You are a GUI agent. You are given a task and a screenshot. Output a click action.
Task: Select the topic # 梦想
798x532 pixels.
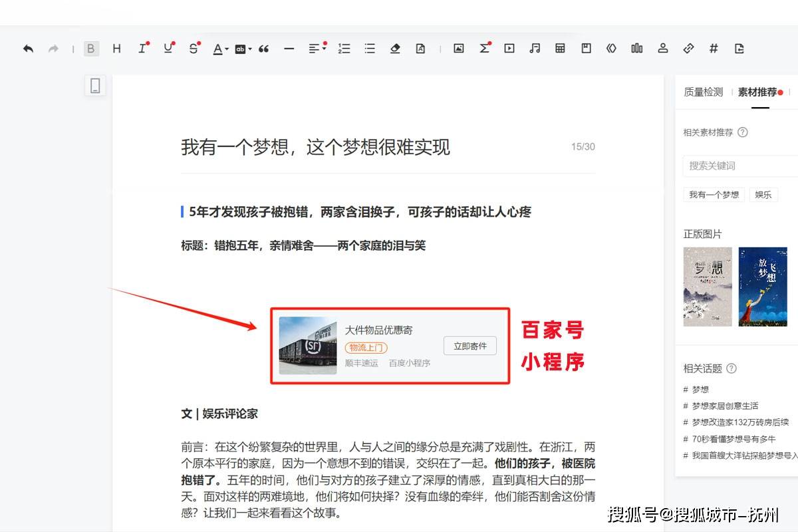696,389
